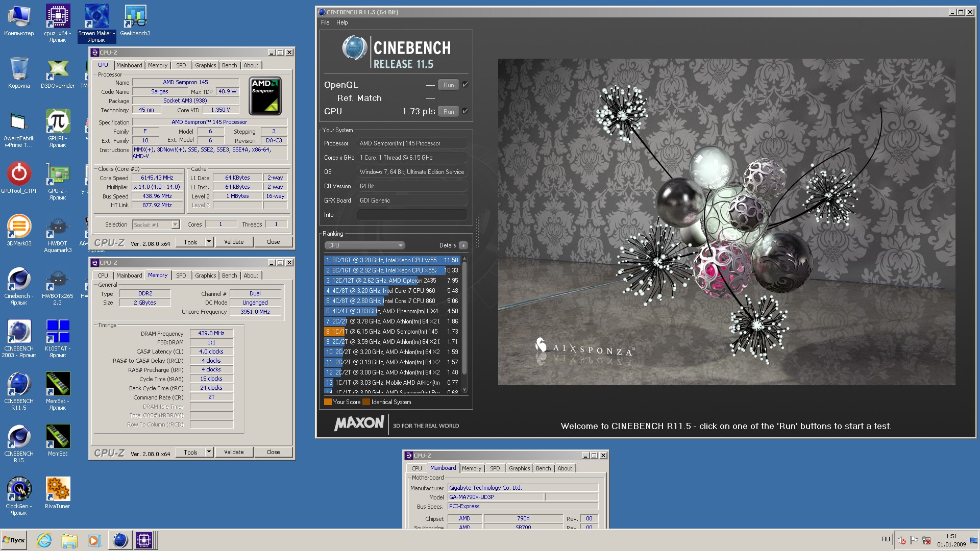Open the HWBOT Aquamark3 desktop icon

click(58, 234)
